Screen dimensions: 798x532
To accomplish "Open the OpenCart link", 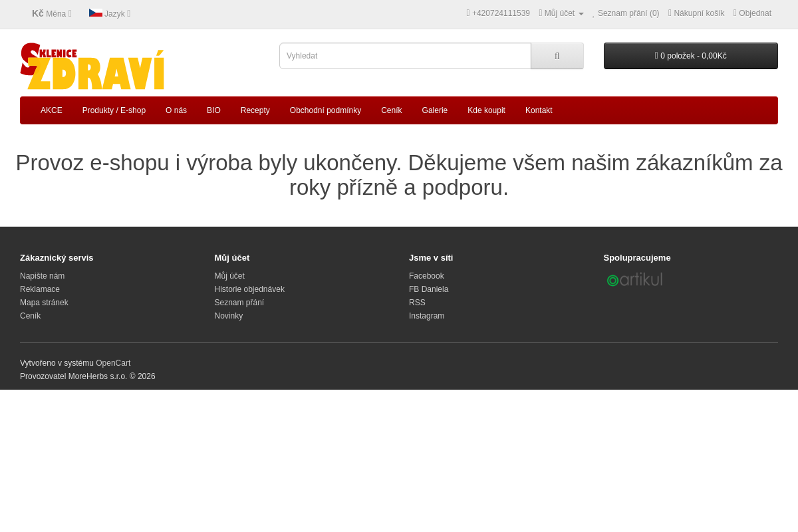I will tap(113, 363).
